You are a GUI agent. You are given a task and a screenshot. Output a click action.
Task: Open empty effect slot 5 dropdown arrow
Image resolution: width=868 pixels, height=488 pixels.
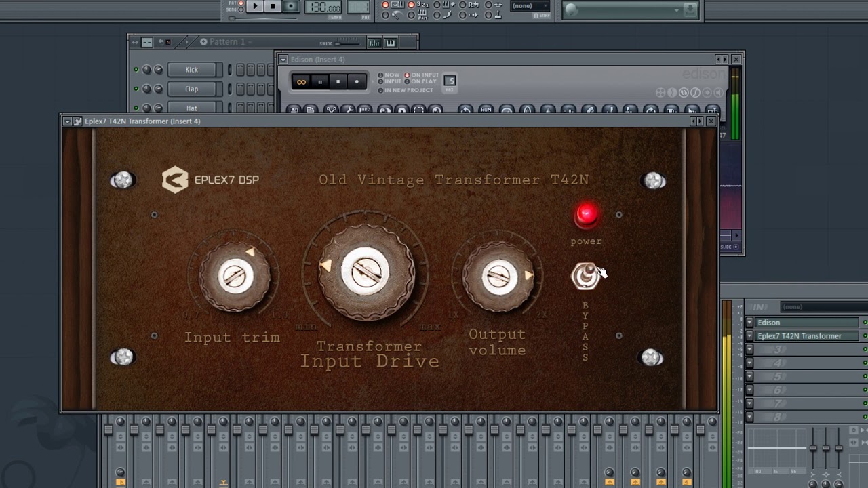(x=749, y=377)
